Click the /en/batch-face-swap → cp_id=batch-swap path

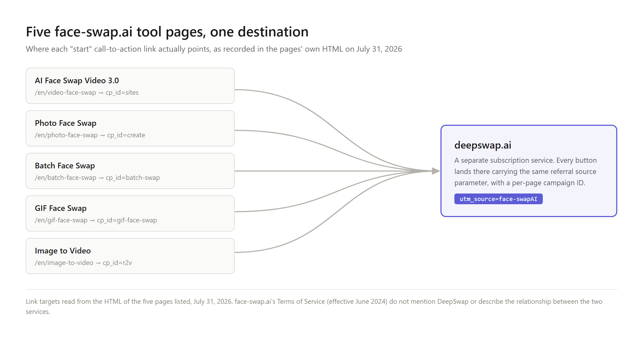tap(97, 178)
